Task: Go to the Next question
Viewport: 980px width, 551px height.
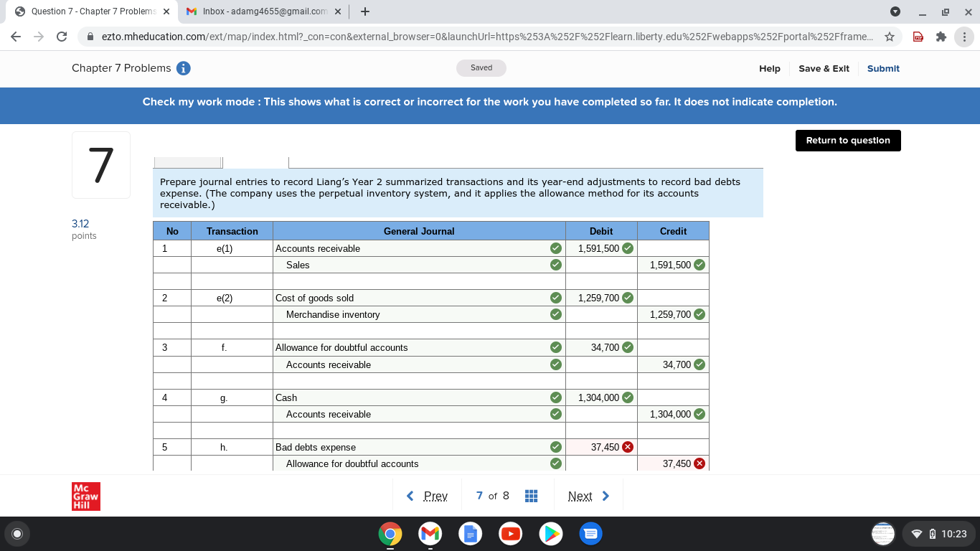Action: (x=588, y=496)
